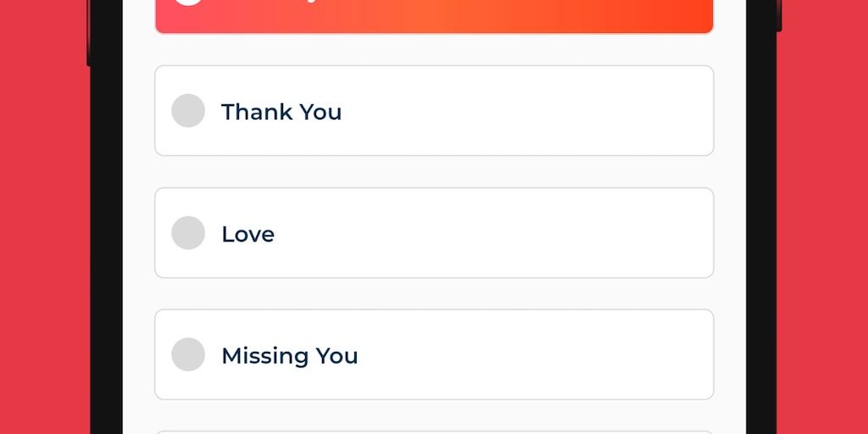
Task: Click the "Thank You" text label
Action: 281,112
